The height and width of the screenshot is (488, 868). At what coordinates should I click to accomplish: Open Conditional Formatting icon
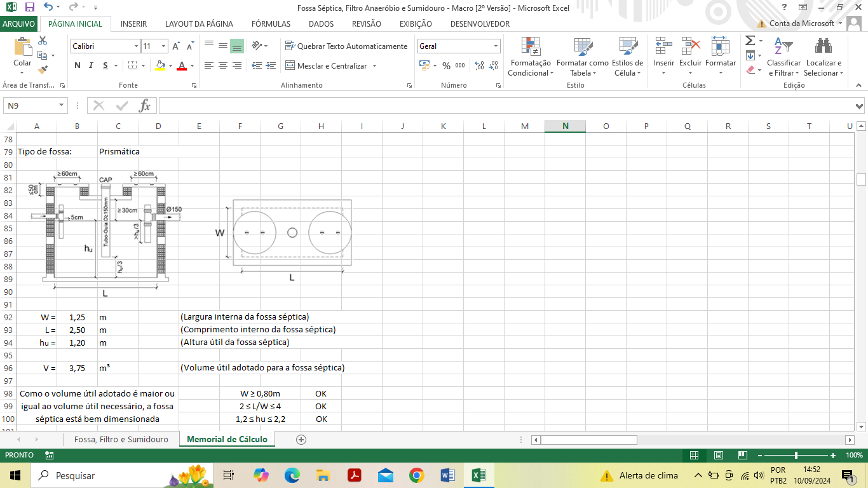coord(530,47)
